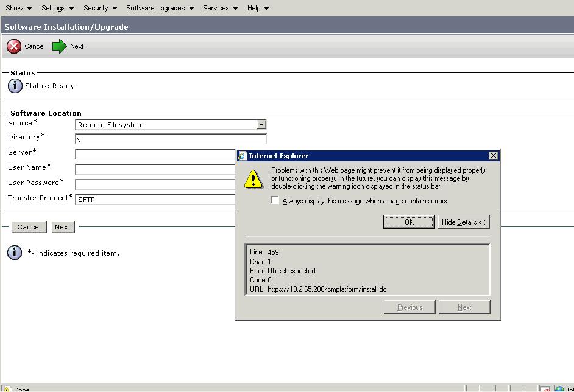Click the Status info icon

(15, 86)
